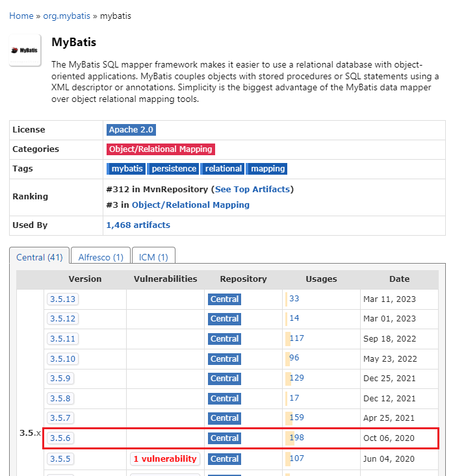Click Central repository badge for 3.5.7
Viewport: 453px width, 476px height.
(x=224, y=418)
